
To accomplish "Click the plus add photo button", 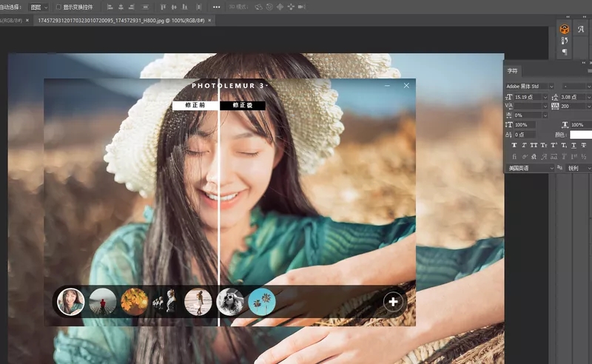I will pyautogui.click(x=393, y=302).
